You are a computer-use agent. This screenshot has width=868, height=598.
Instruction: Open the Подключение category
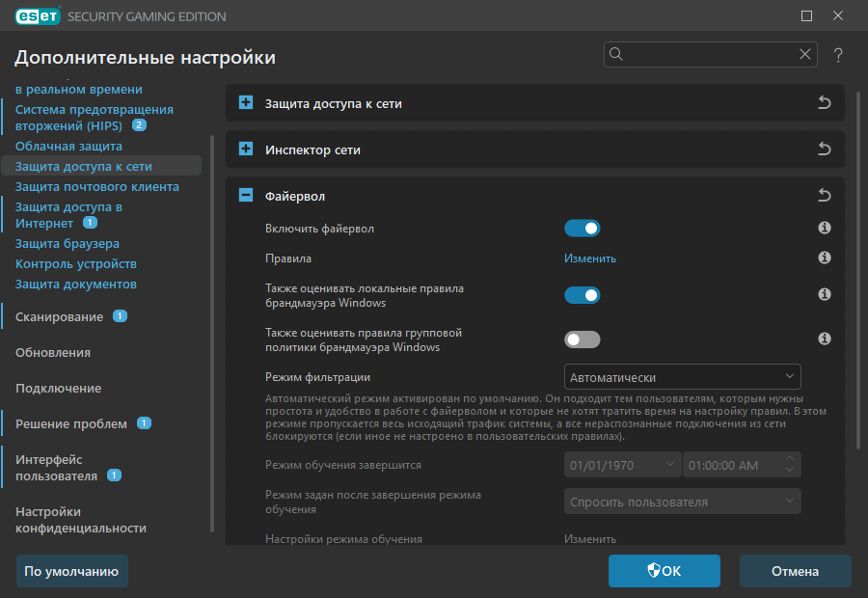click(x=58, y=388)
